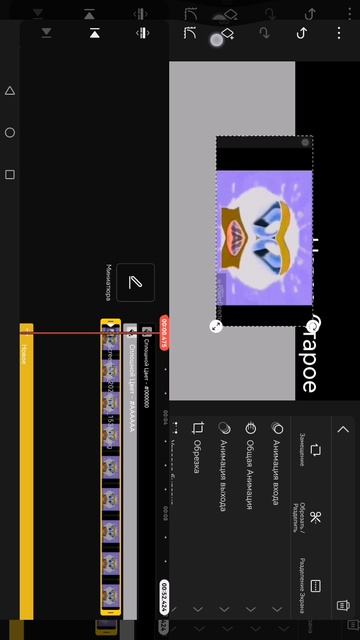Expand the chevron on Обрезка row

point(198,609)
